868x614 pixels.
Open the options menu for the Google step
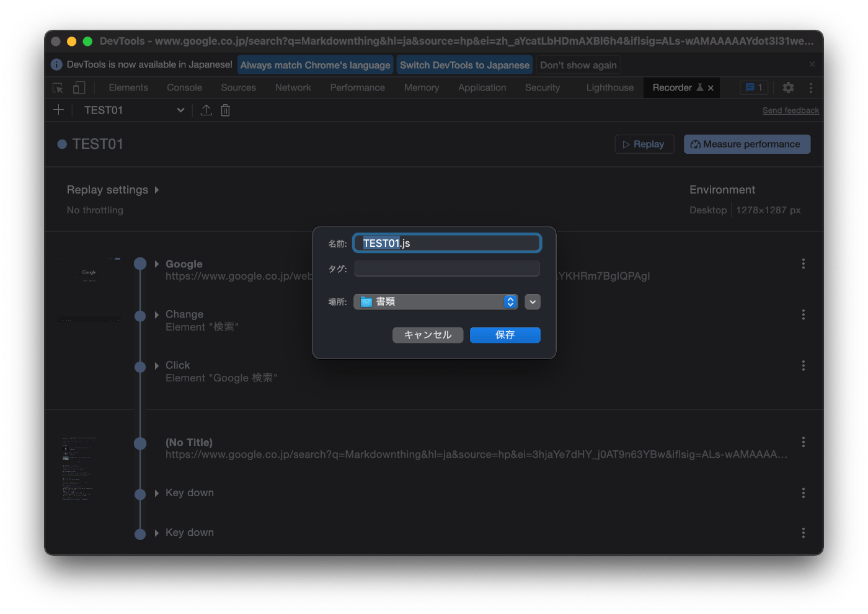coord(804,264)
